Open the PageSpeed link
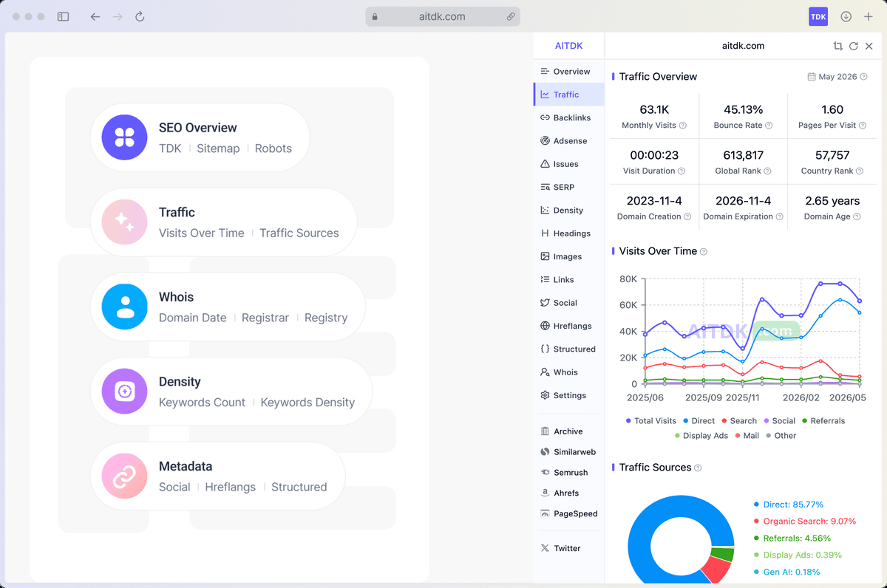The height and width of the screenshot is (588, 887). [568, 513]
